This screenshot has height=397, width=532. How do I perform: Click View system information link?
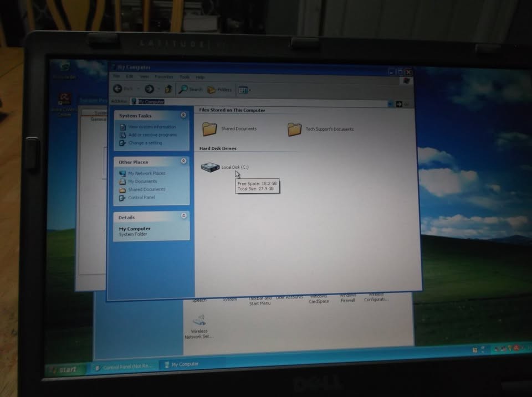pyautogui.click(x=152, y=127)
